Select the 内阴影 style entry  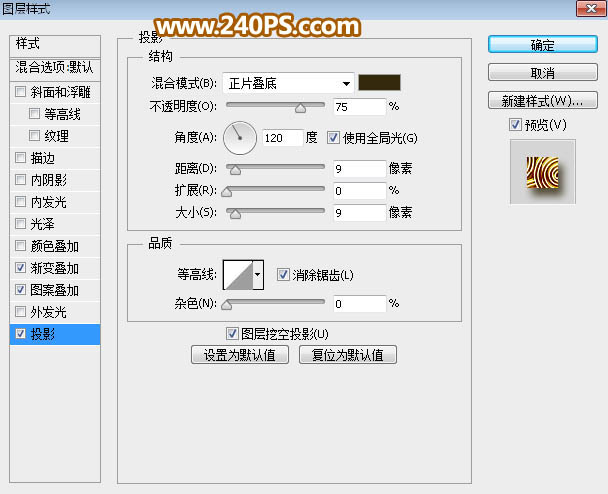(x=55, y=180)
